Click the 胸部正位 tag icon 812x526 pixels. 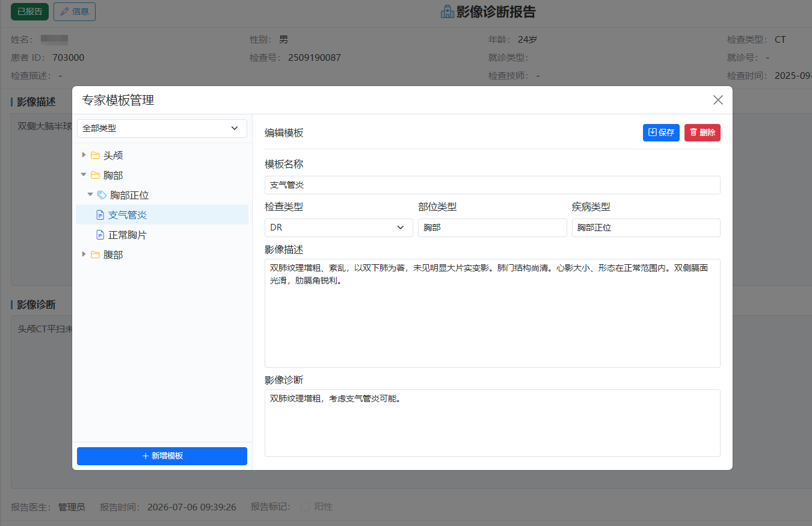102,195
